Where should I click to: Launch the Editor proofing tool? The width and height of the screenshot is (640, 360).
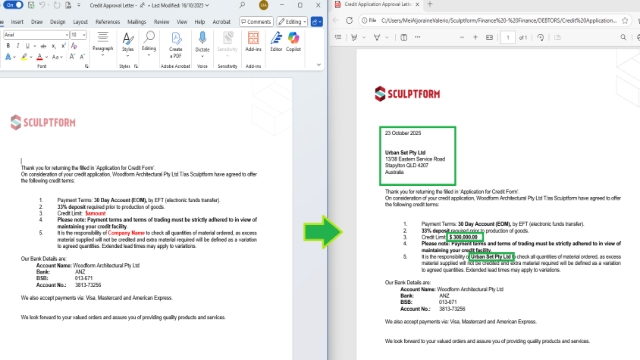276,42
